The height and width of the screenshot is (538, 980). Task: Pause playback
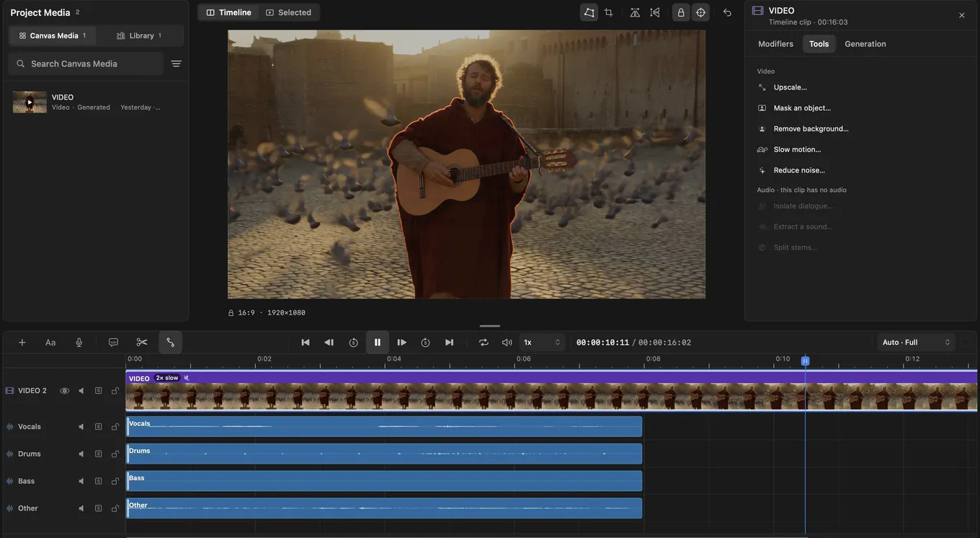tap(378, 343)
